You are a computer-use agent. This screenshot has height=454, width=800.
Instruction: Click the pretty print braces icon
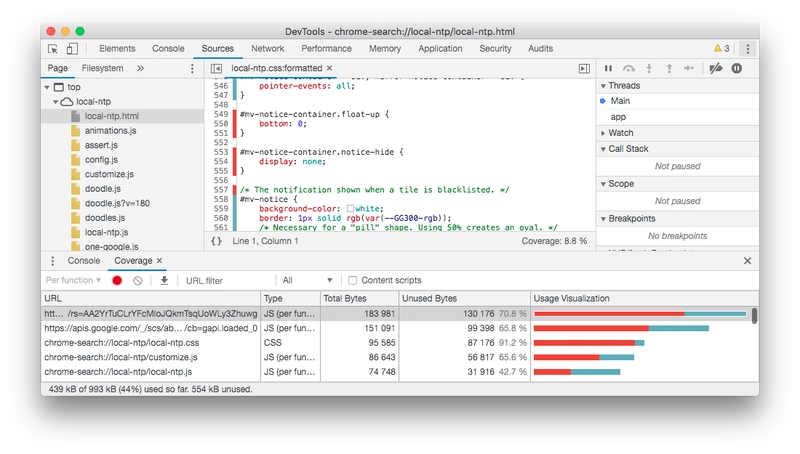click(216, 241)
